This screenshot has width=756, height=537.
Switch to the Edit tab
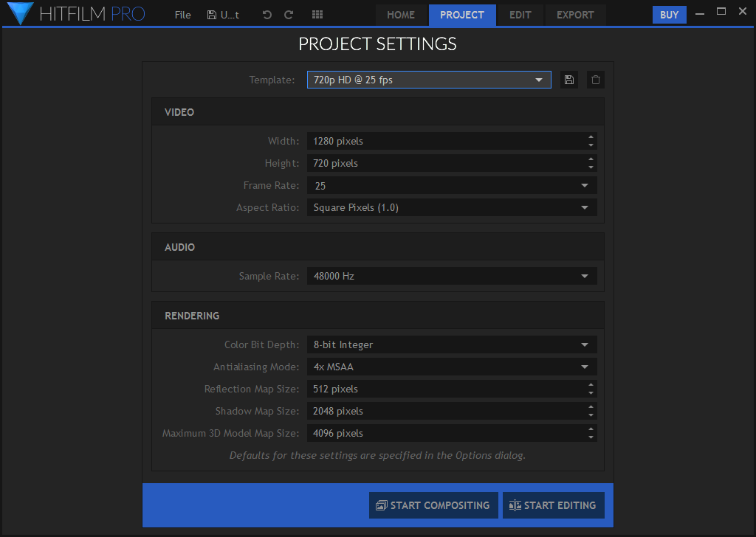tap(520, 15)
